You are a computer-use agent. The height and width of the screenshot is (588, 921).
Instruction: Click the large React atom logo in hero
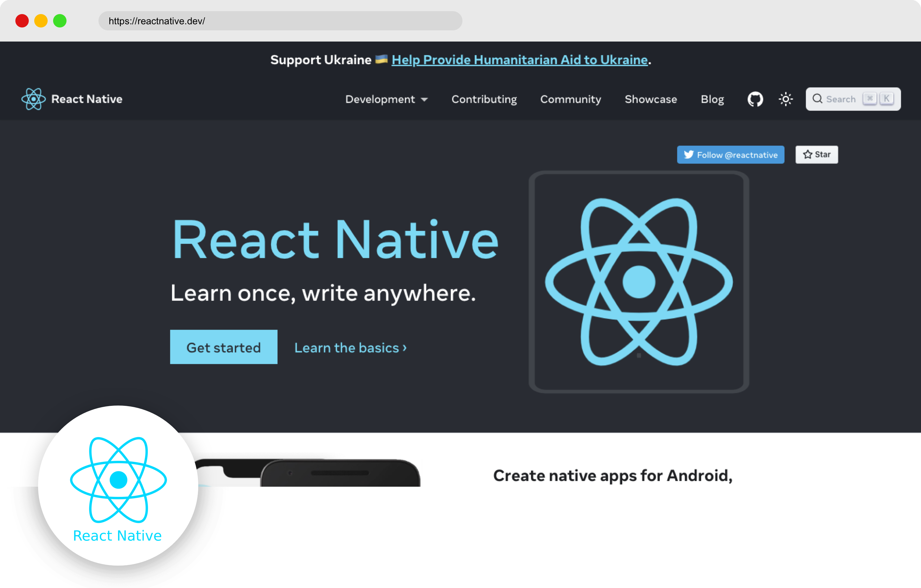(639, 282)
